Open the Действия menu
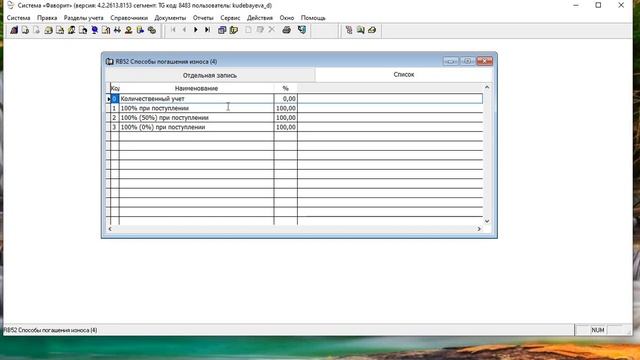The image size is (640, 360). 260,18
